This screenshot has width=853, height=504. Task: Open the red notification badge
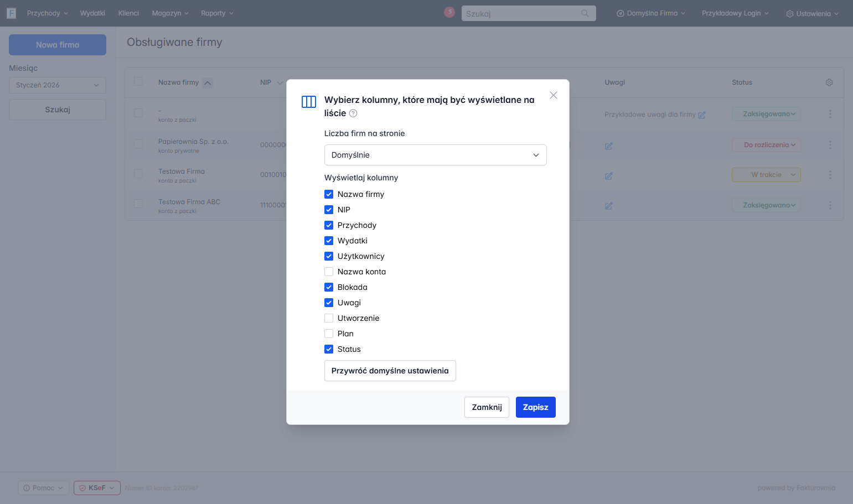[x=449, y=12]
